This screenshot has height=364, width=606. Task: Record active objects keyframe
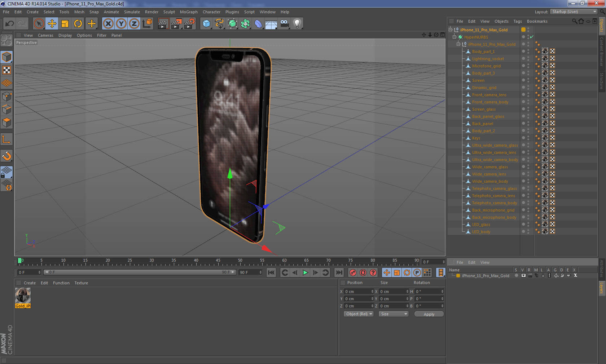click(x=353, y=272)
